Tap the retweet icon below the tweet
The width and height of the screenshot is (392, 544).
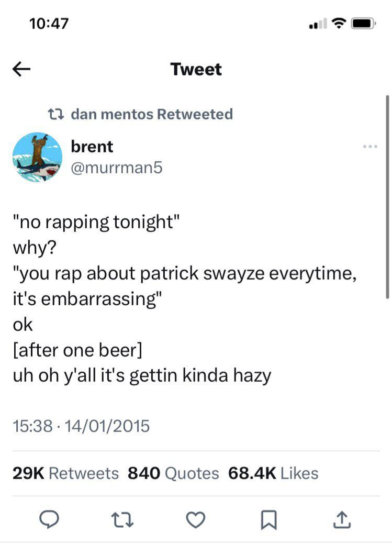124,519
